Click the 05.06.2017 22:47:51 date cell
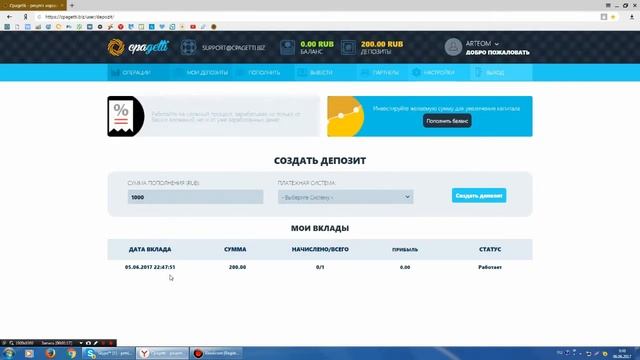The height and width of the screenshot is (360, 640). click(x=150, y=267)
